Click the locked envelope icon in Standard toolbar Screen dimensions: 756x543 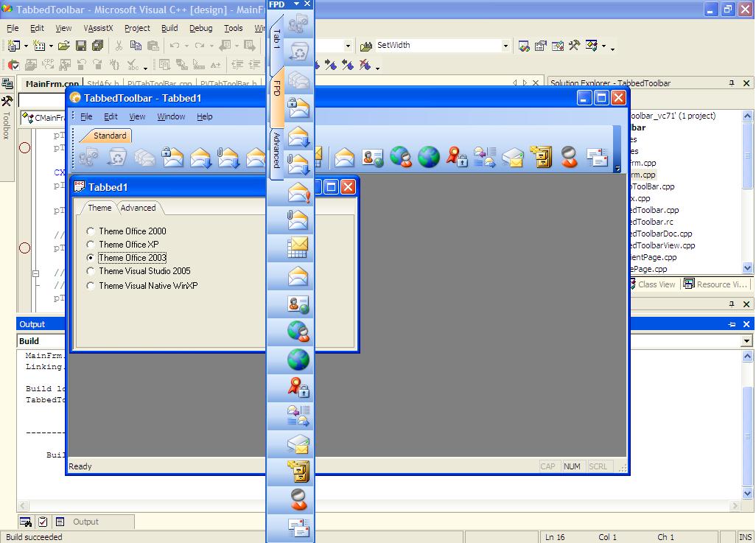pos(172,157)
